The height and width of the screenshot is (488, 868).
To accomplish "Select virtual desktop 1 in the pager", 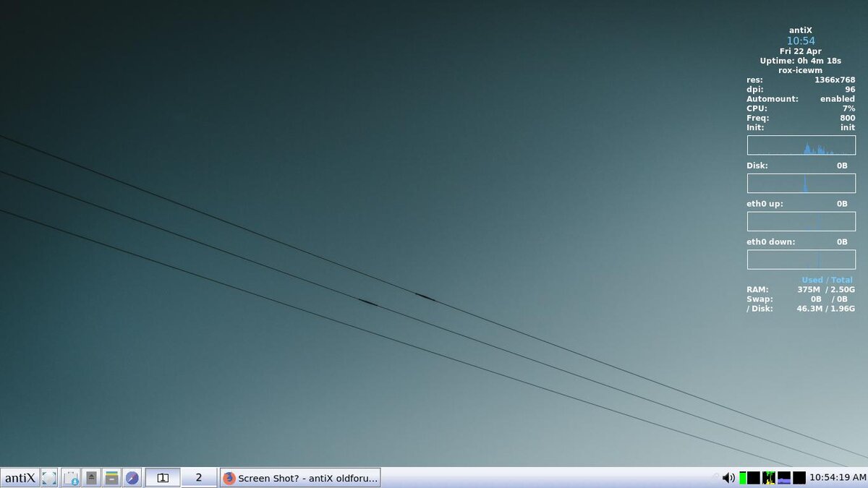I will tap(163, 477).
